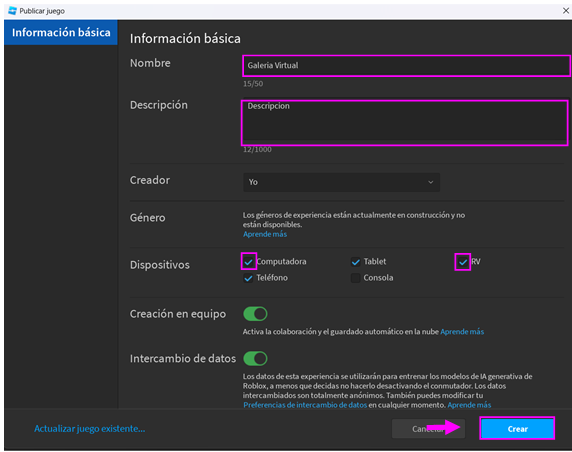The width and height of the screenshot is (572, 452).
Task: Open Preferencias de intercambio de datos link
Action: 305,405
